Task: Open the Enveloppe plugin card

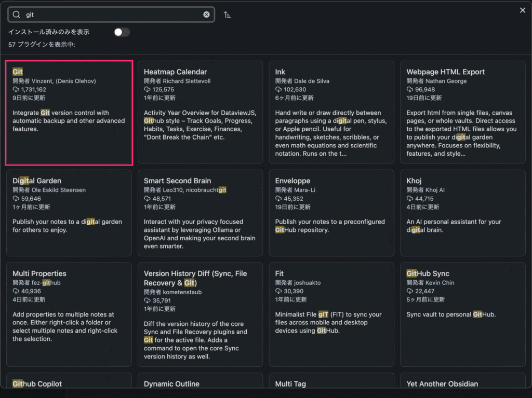Action: [331, 213]
